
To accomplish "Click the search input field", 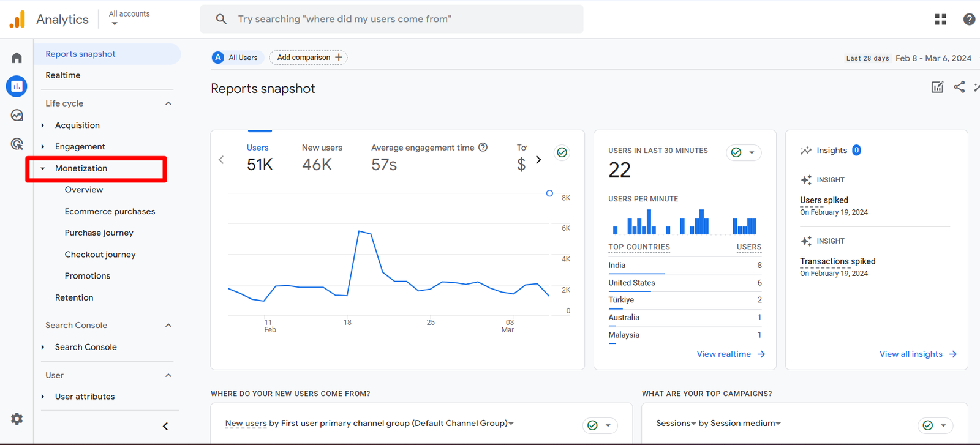I will pos(392,19).
